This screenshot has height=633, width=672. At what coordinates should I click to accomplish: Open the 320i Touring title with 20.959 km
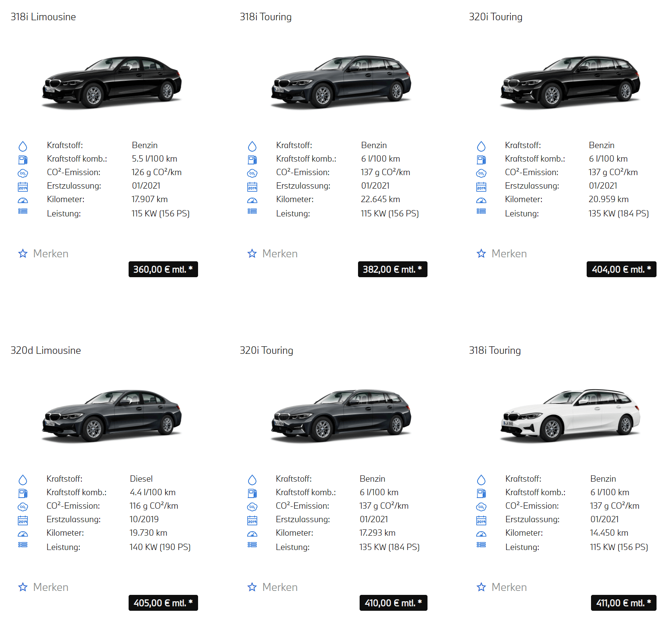[x=495, y=17]
